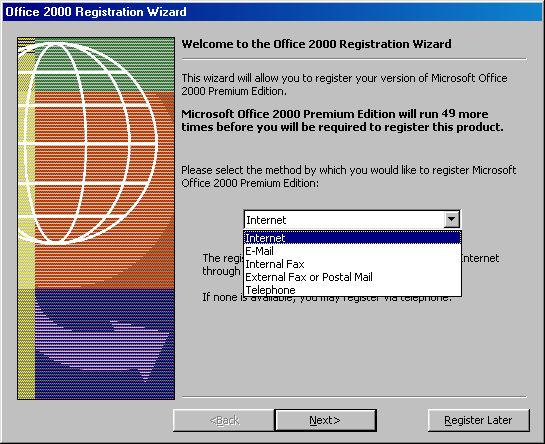Go to next wizard step
This screenshot has height=444, width=545.
pyautogui.click(x=325, y=420)
